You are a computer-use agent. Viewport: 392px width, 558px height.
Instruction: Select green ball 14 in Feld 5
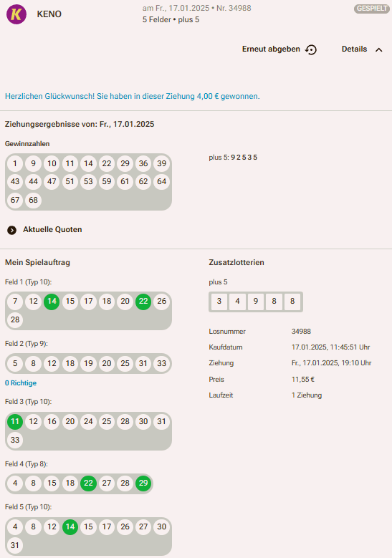click(70, 526)
